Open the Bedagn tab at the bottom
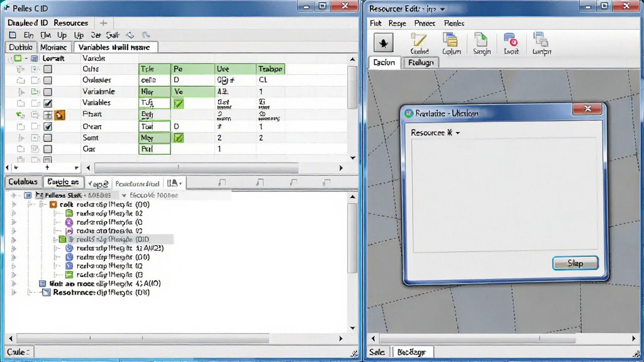Image resolution: width=644 pixels, height=362 pixels. pyautogui.click(x=411, y=352)
